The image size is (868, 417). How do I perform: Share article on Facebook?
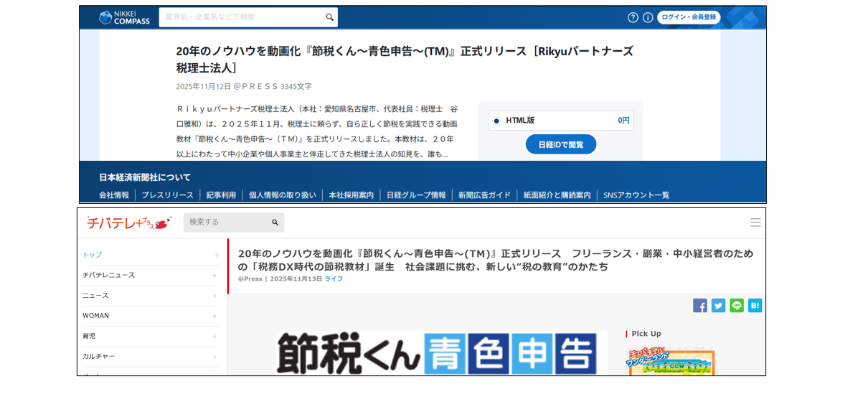700,305
